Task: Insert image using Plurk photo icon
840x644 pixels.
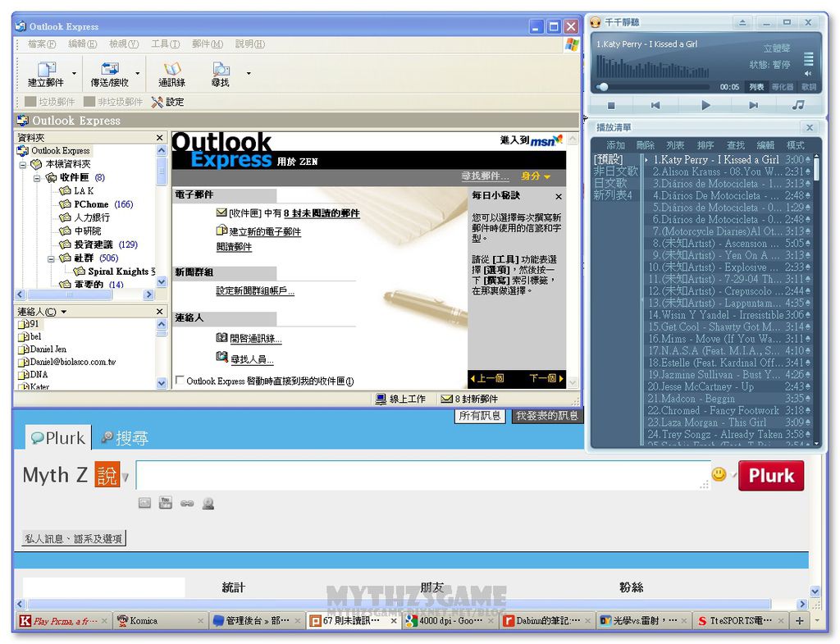Action: 144,503
